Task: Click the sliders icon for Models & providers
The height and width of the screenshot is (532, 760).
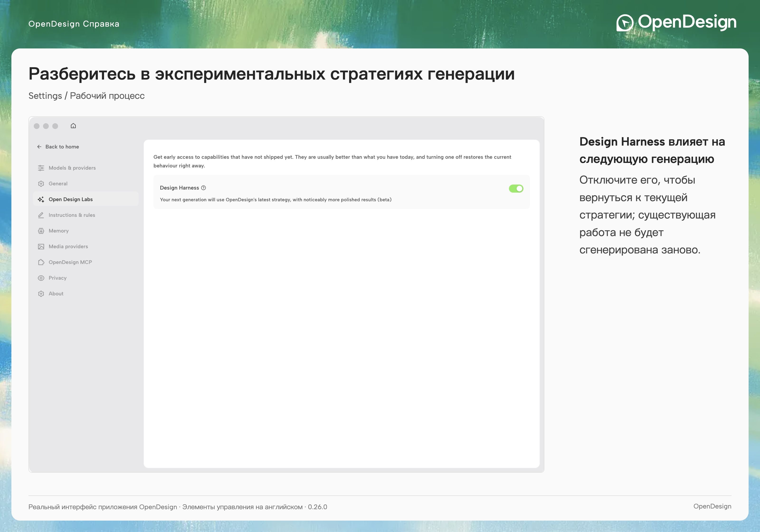Action: [41, 168]
